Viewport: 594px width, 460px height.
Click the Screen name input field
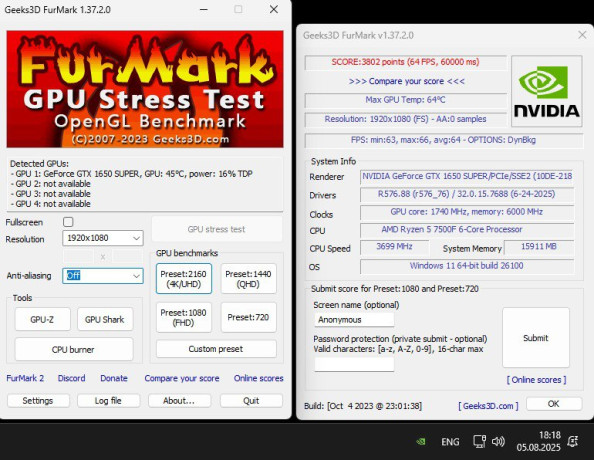[x=354, y=319]
